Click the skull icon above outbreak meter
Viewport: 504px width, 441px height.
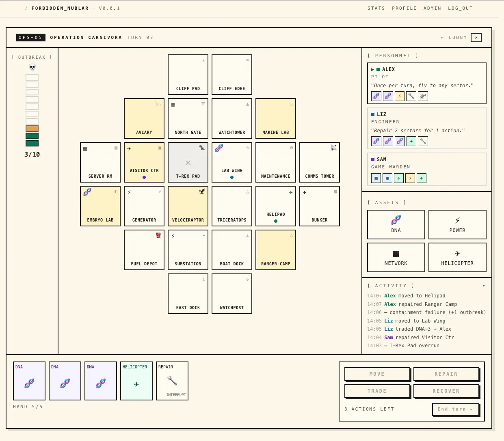(32, 67)
